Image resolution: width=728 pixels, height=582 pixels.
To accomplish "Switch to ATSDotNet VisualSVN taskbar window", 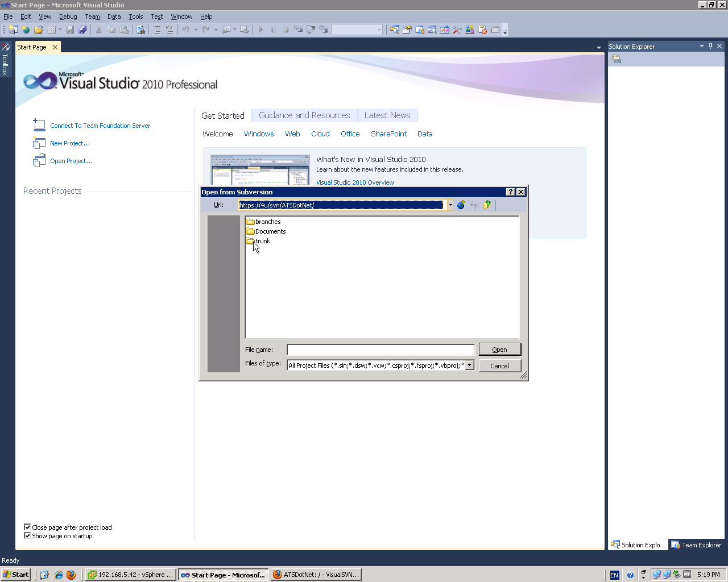I will click(x=316, y=575).
